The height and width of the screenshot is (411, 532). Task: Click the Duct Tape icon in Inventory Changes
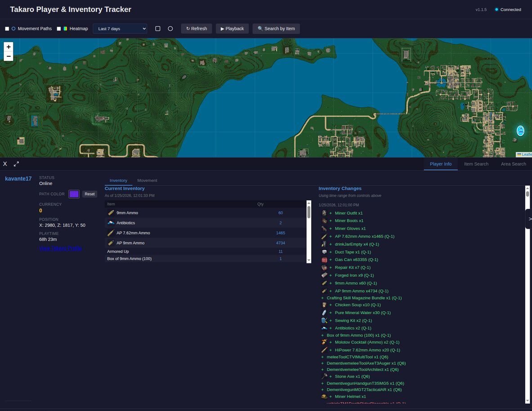[324, 252]
